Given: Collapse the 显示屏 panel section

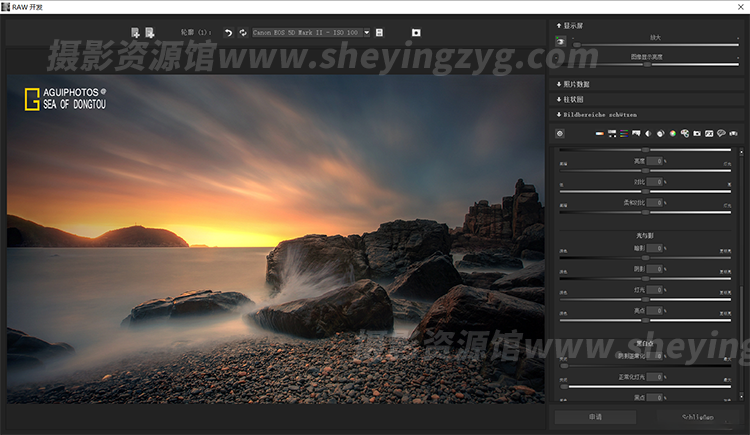Looking at the screenshot, I should [573, 24].
